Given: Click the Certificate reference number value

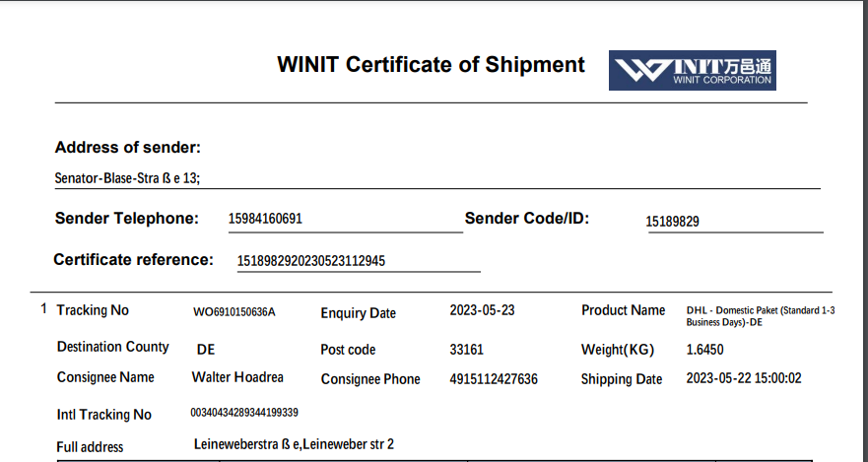Looking at the screenshot, I should pos(311,261).
